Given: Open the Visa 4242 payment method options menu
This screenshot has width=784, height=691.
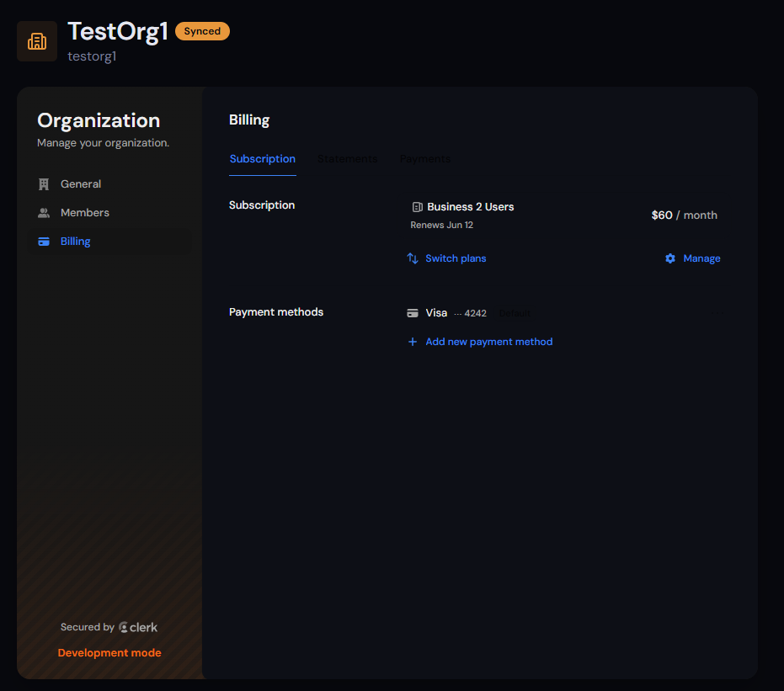Looking at the screenshot, I should pos(717,313).
